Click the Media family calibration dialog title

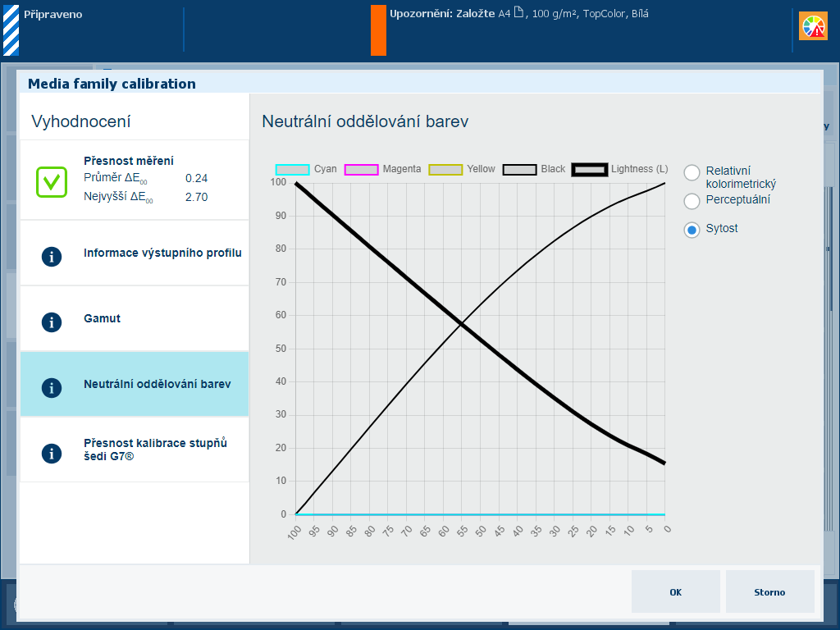click(x=112, y=84)
